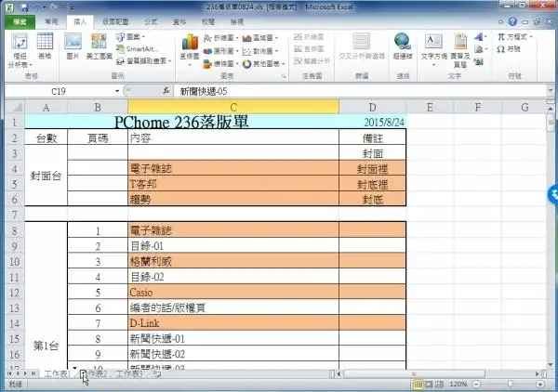558x392 pixels.
Task: Click the date cell 2015/8/24
Action: tap(373, 123)
